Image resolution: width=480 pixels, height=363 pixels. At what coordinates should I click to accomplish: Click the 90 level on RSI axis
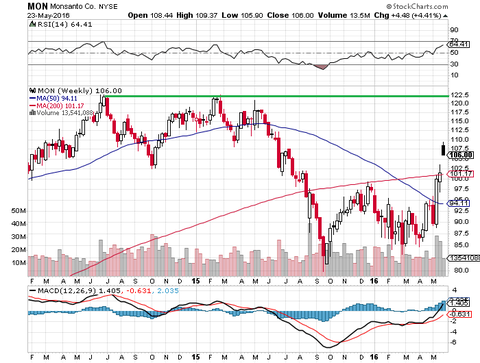click(x=454, y=30)
